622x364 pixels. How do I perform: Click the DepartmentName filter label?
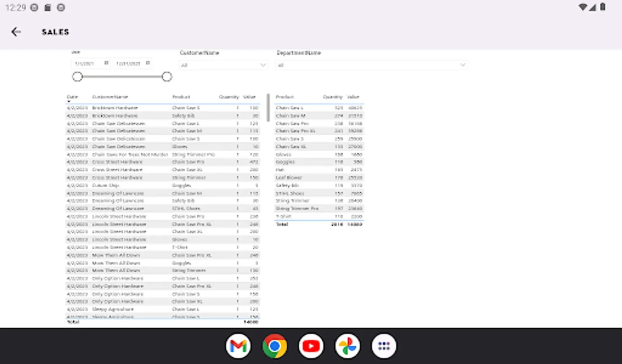[x=298, y=53]
